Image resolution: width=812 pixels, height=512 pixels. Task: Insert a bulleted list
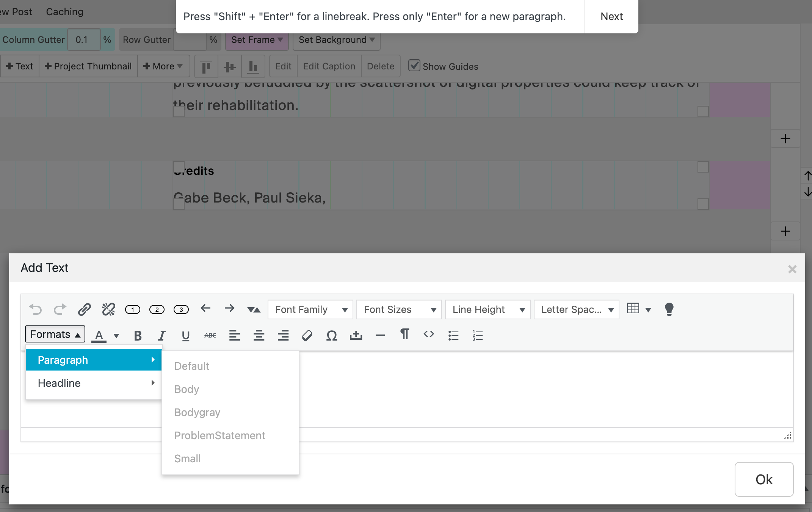453,335
